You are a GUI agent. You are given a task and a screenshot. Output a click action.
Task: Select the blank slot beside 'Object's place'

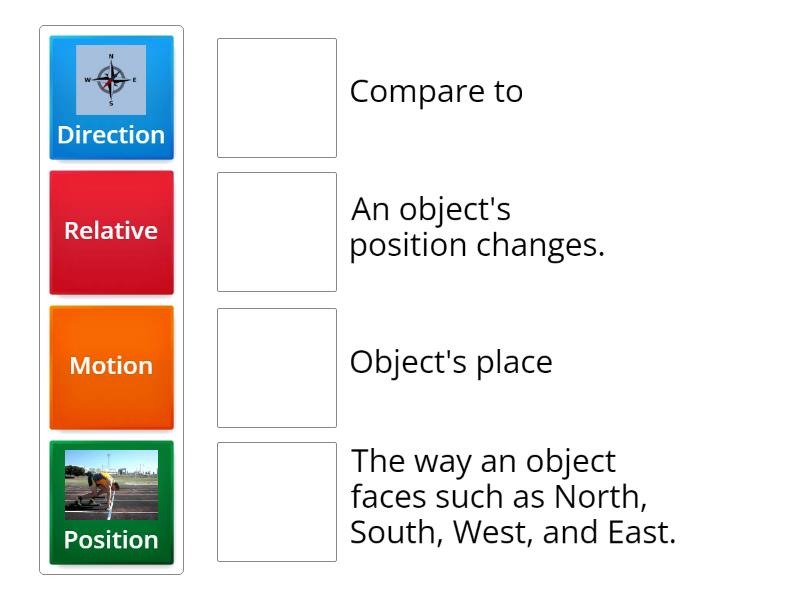(276, 367)
